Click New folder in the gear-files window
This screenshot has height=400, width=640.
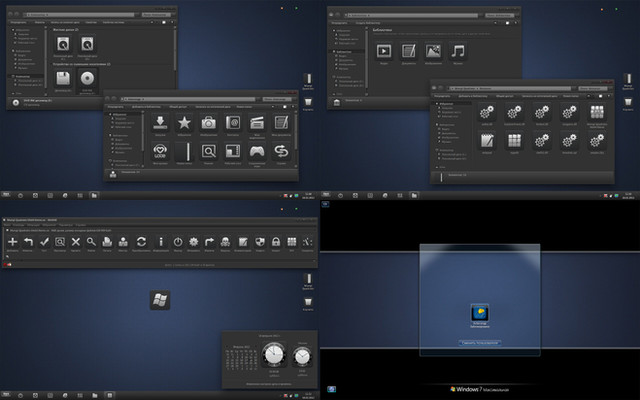(x=571, y=96)
